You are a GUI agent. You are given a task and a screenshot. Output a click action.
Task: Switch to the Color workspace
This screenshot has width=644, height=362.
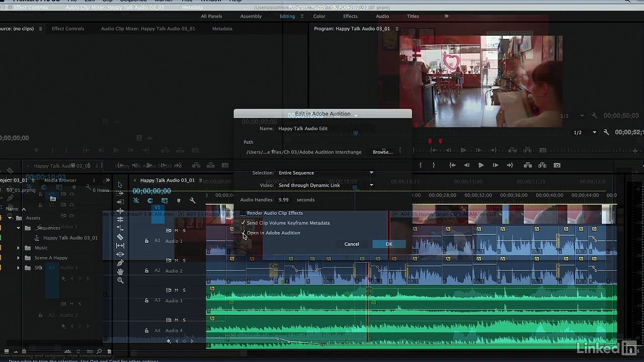(x=319, y=16)
